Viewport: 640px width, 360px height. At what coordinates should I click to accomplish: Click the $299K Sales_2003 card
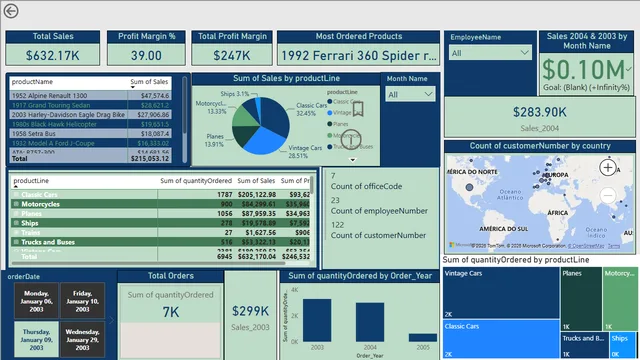[x=250, y=315]
